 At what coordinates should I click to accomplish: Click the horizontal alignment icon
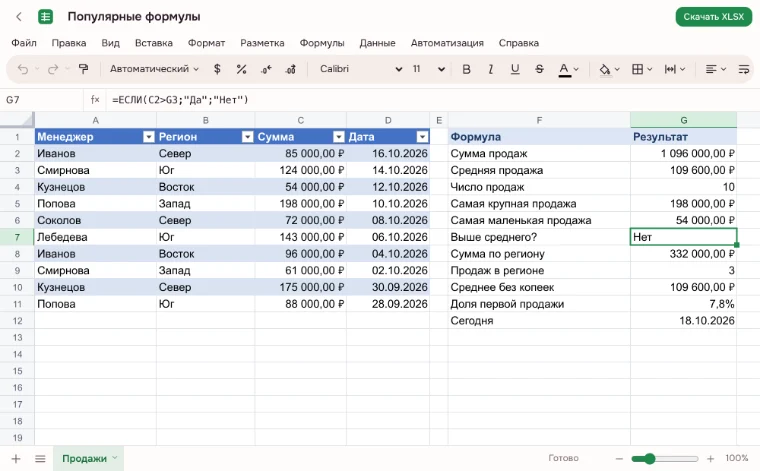(711, 69)
